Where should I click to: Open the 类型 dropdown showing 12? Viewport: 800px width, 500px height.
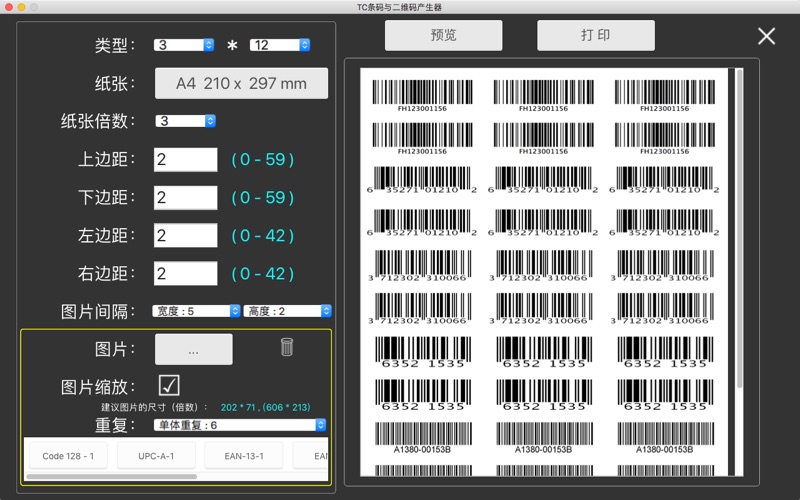click(x=280, y=45)
